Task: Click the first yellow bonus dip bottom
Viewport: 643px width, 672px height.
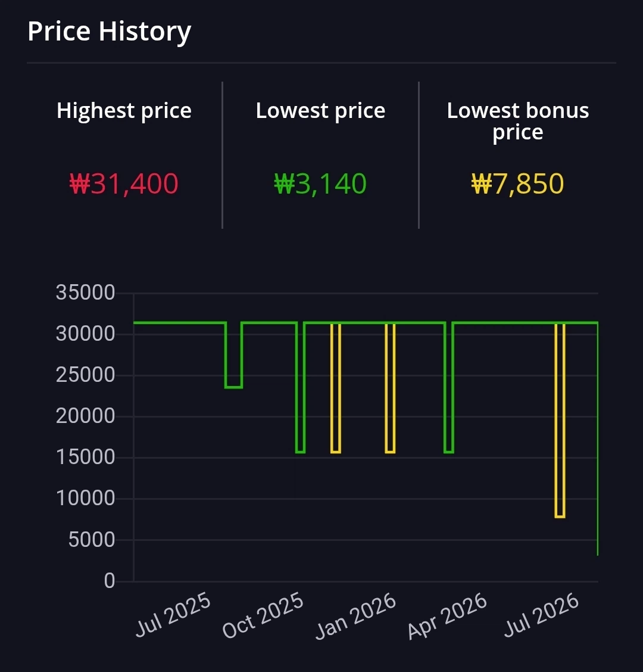Action: pyautogui.click(x=336, y=452)
